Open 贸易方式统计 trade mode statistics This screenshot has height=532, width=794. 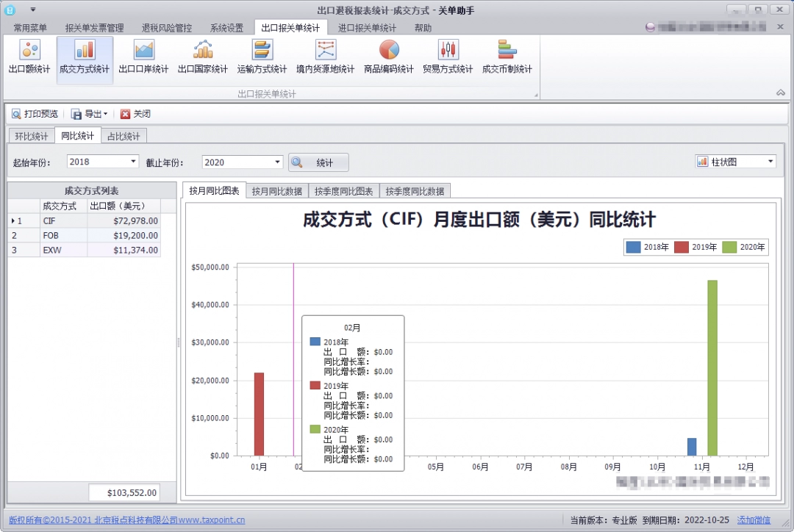[x=448, y=57]
